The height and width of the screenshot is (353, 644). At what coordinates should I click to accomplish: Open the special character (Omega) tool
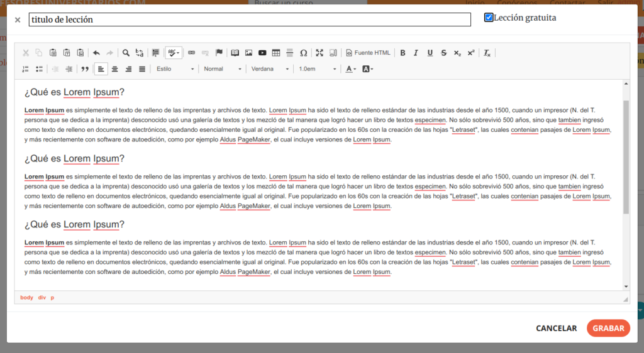pos(304,53)
